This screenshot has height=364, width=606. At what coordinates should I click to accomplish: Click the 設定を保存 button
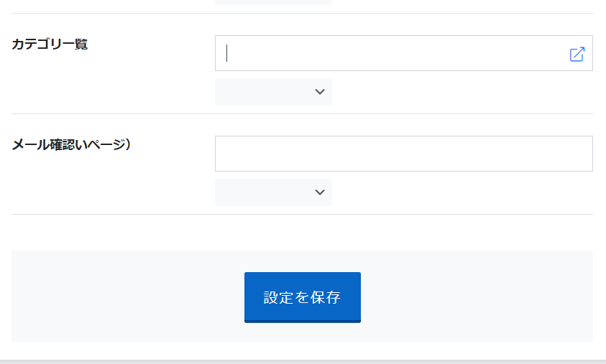[302, 297]
